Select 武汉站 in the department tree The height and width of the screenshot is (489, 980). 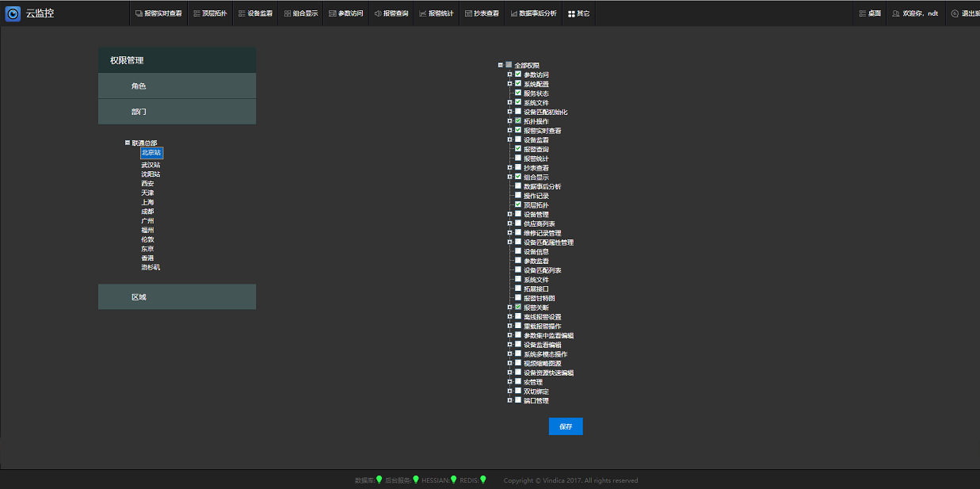coord(151,165)
